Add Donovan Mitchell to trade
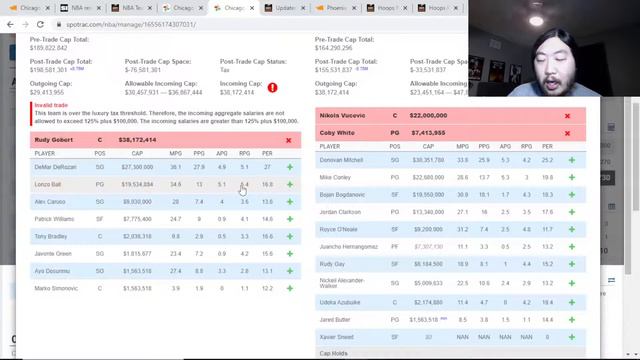 (572, 160)
